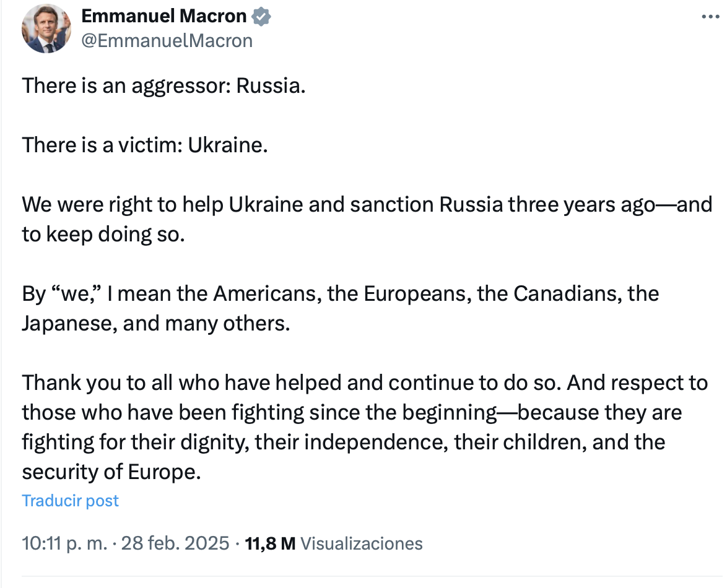Click the line starting 'those who have been fighting'
This screenshot has height=588, width=727.
(x=352, y=413)
